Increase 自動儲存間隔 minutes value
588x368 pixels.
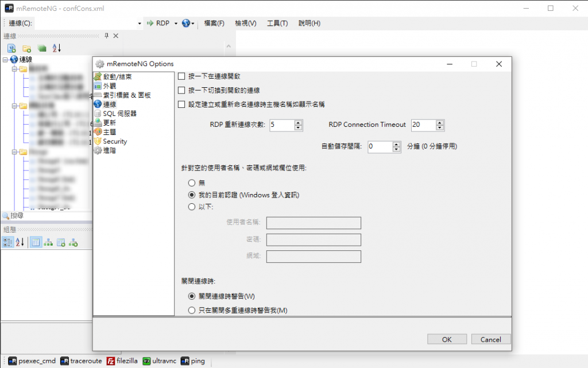click(396, 144)
